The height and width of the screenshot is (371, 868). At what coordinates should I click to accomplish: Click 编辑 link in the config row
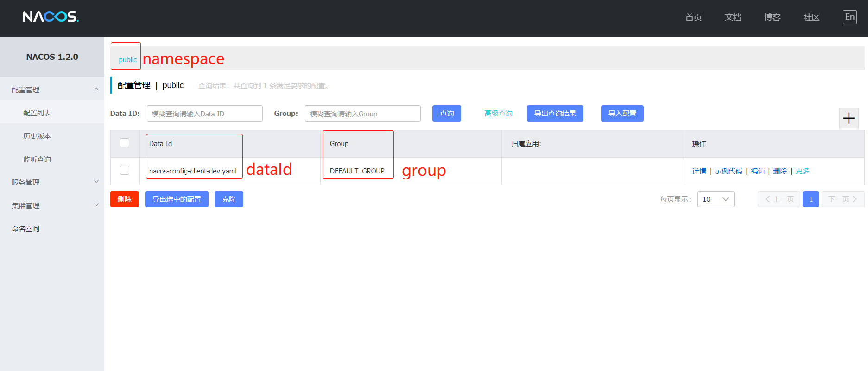pyautogui.click(x=758, y=171)
